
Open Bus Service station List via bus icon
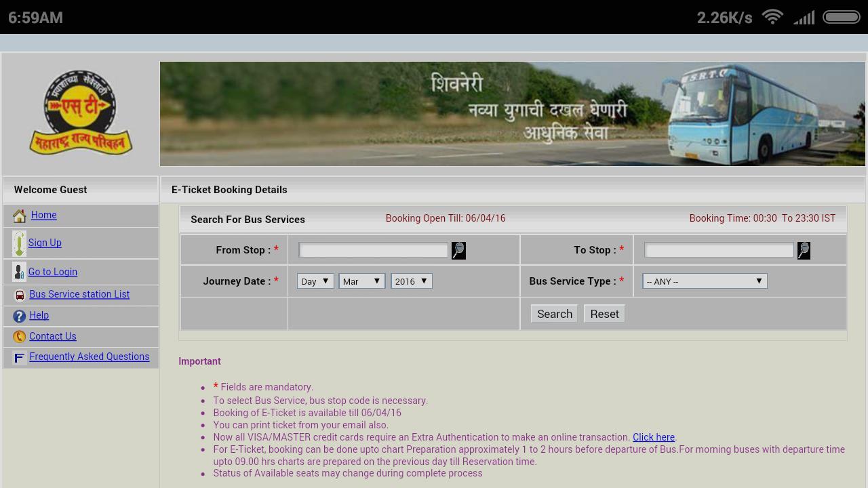tap(20, 294)
